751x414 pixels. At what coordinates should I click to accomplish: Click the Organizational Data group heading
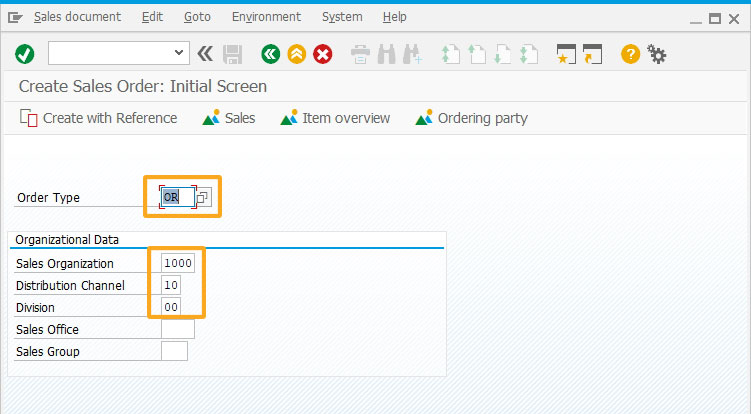point(67,240)
